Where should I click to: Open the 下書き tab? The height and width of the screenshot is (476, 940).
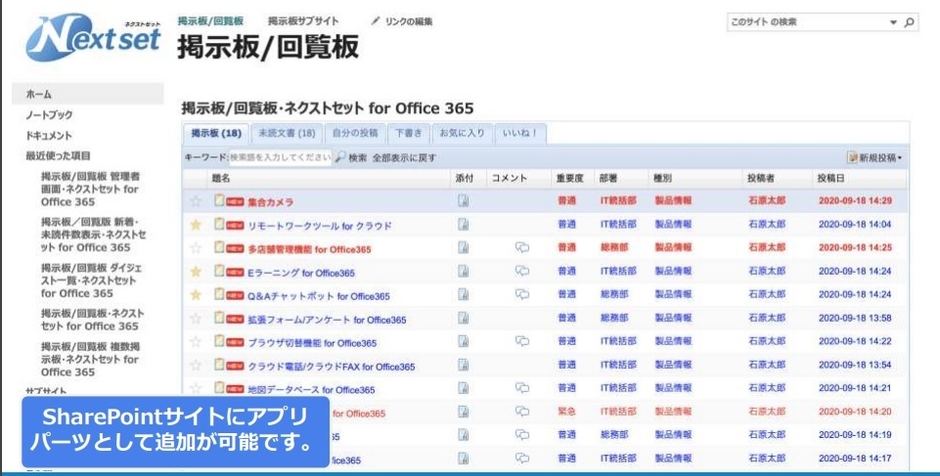tap(409, 133)
